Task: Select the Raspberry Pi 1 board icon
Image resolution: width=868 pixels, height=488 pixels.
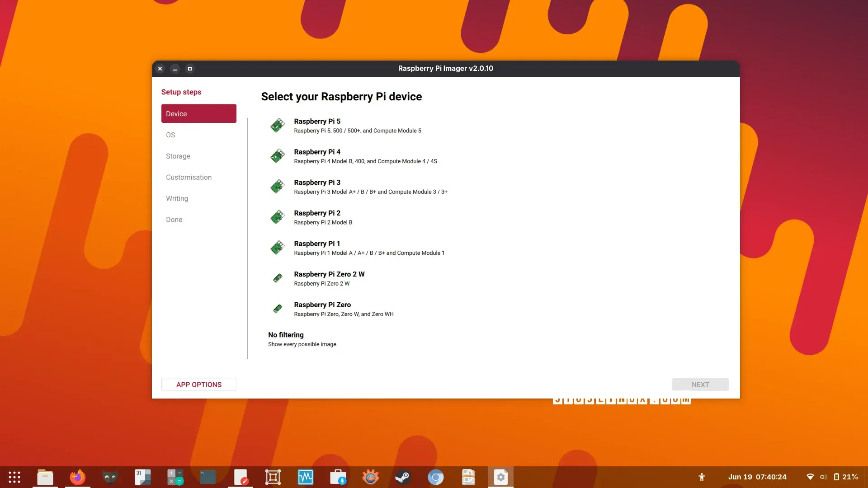Action: (x=278, y=248)
